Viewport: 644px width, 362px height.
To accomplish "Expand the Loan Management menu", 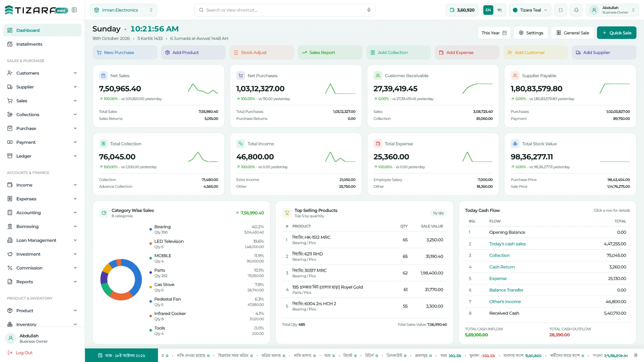I will click(42, 240).
